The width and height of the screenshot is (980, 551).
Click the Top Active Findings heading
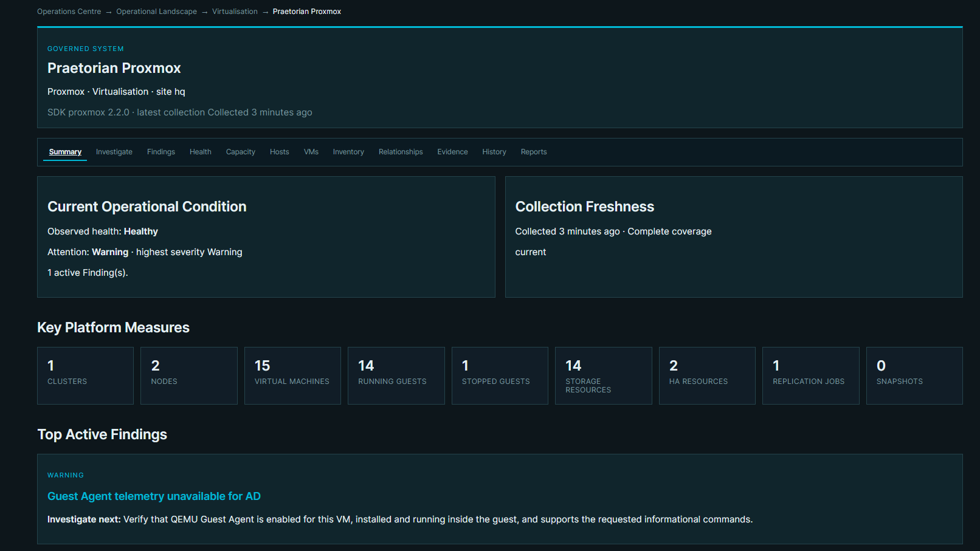[x=102, y=434]
